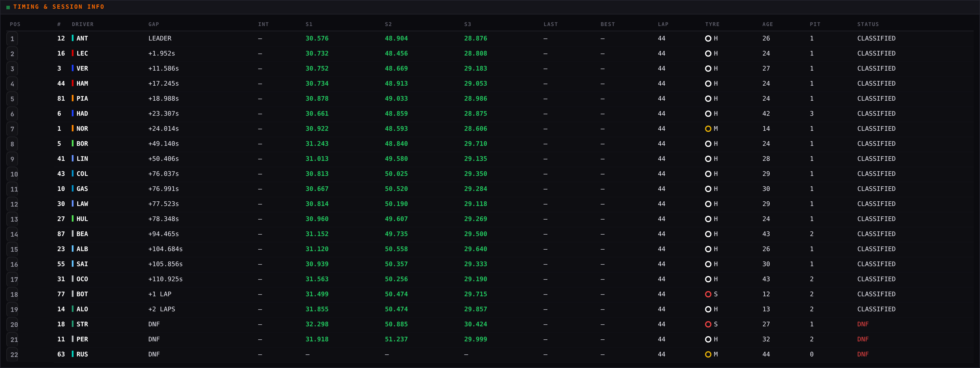980x368 pixels.
Task: Click driver name VER
Action: pos(82,69)
